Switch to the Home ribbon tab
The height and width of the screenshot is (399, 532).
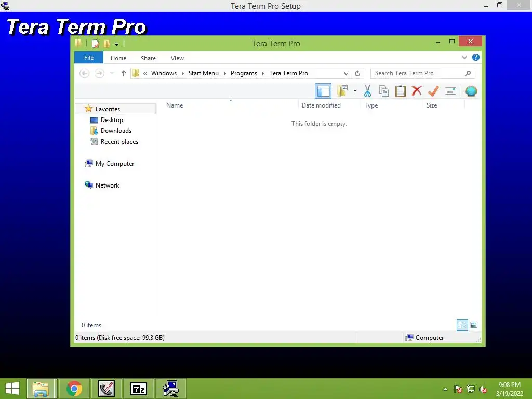point(118,58)
